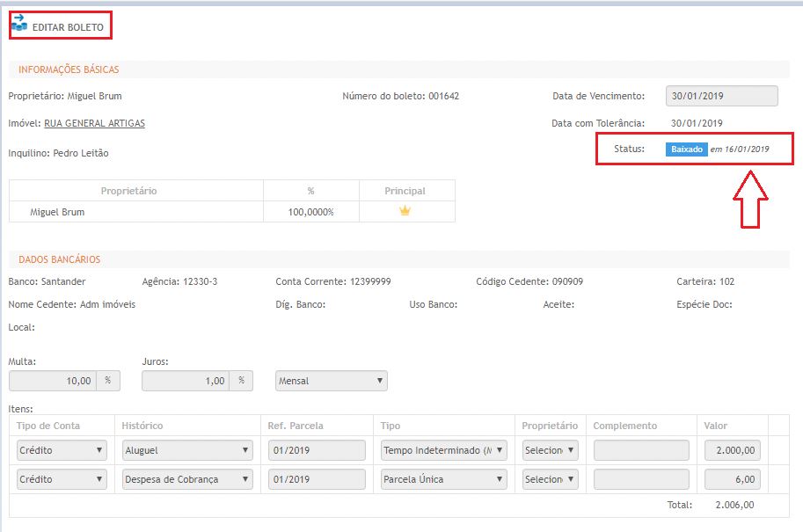This screenshot has height=532, width=803.
Task: Click the blue Baixado status badge
Action: pyautogui.click(x=686, y=149)
